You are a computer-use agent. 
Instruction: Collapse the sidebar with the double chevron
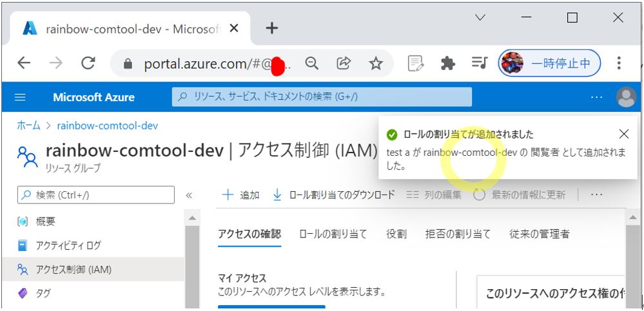tap(189, 195)
